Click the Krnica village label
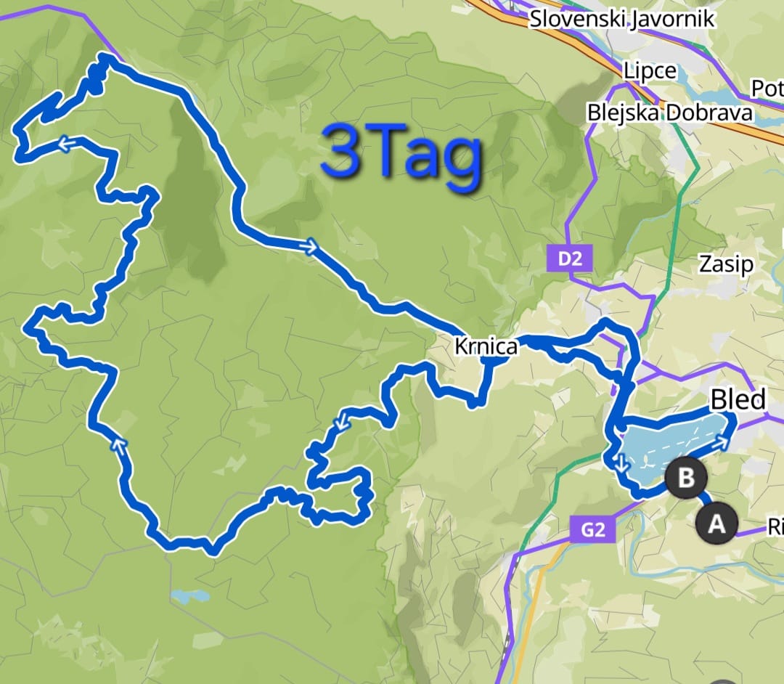Viewport: 784px width, 684px height. [x=486, y=346]
